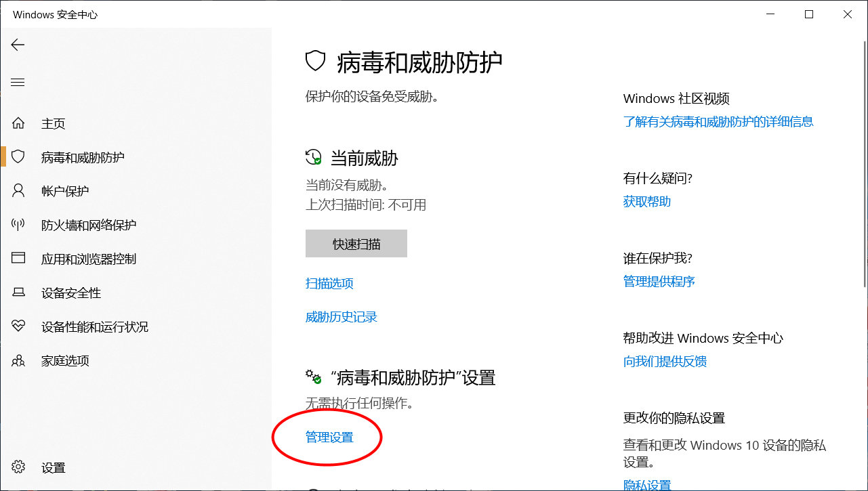Open 扫描选项
Viewport: 868px width, 491px height.
(329, 283)
